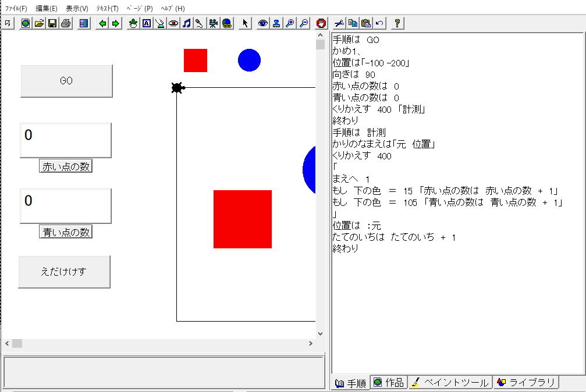Image resolution: width=586 pixels, height=392 pixels.
Task: Undo with the curved arrow icon
Action: click(379, 23)
